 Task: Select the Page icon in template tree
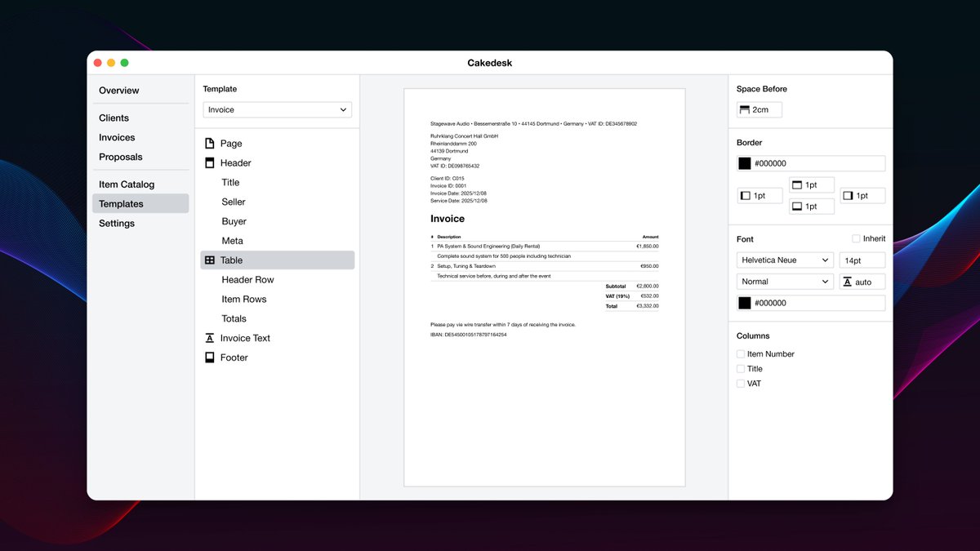(211, 143)
